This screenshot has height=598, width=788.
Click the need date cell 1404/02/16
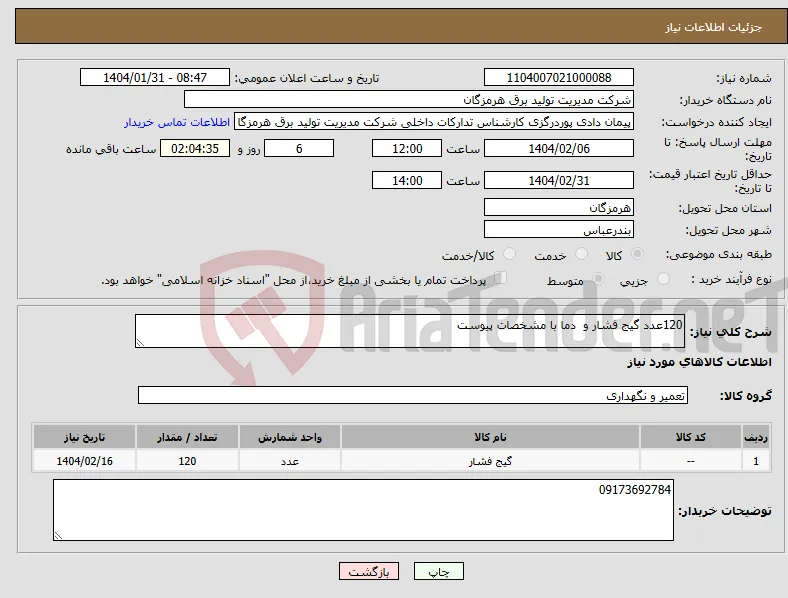point(84,461)
